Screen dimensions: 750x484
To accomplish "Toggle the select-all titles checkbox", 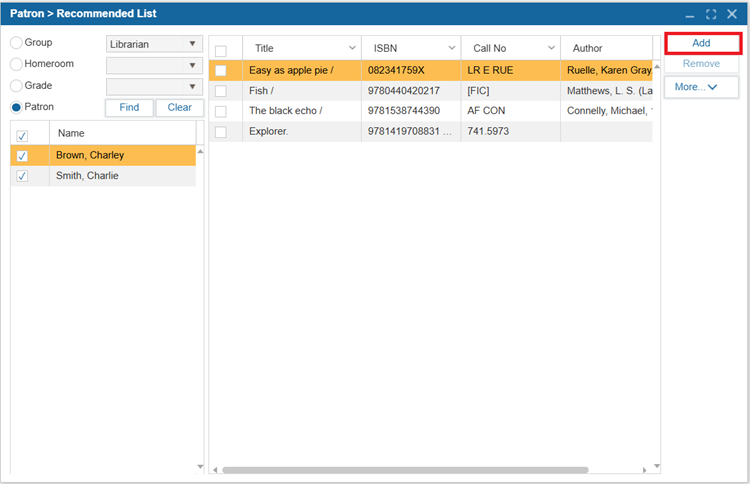I will pyautogui.click(x=221, y=51).
